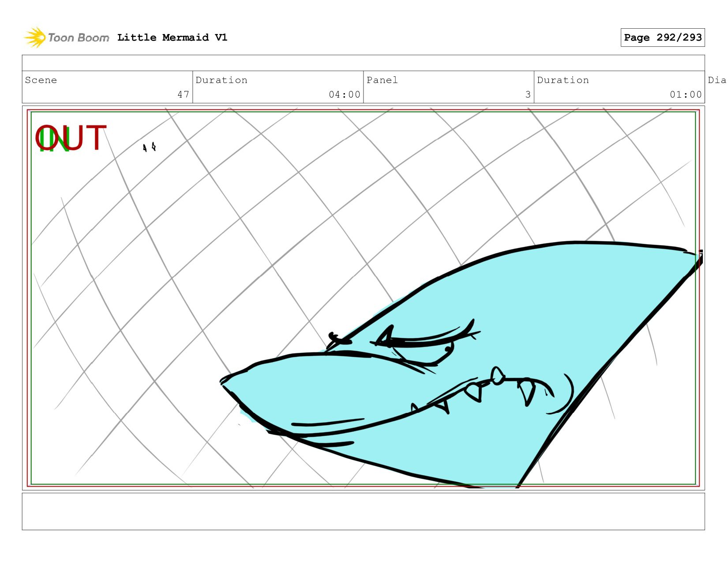Click the 'Scene' header label
The height and width of the screenshot is (563, 728).
[41, 80]
